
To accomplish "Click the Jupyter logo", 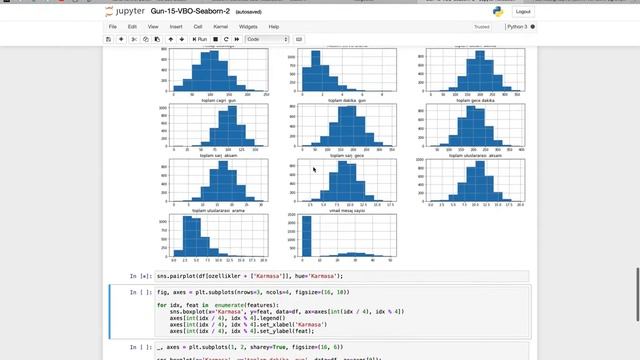I will click(x=125, y=11).
